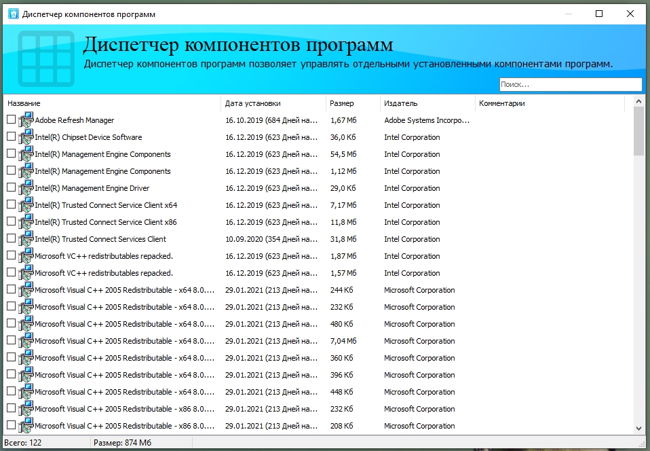650x451 pixels.
Task: Click the '10.09.2020 (354 Дней на...' date cell
Action: pos(272,240)
